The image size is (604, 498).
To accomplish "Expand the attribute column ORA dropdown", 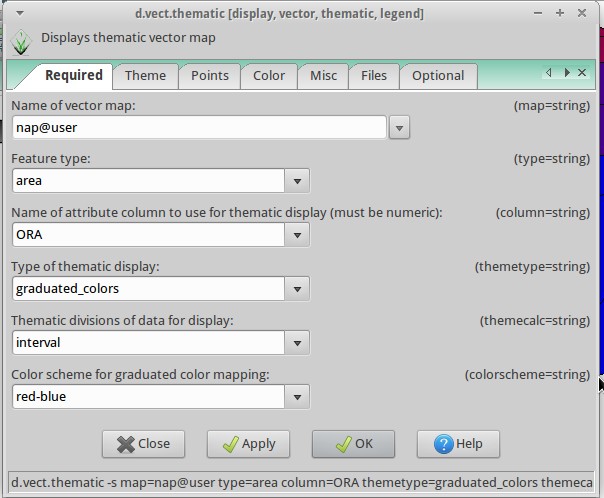I will (x=297, y=235).
